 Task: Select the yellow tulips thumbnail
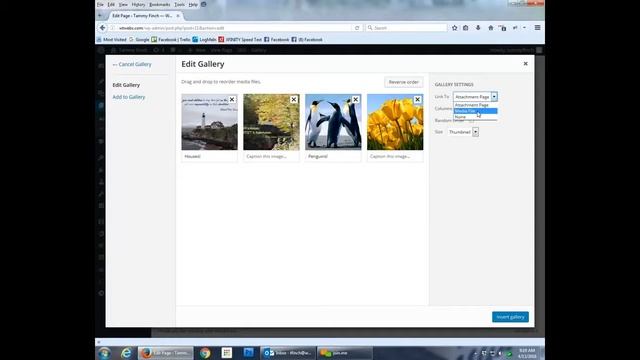click(395, 122)
